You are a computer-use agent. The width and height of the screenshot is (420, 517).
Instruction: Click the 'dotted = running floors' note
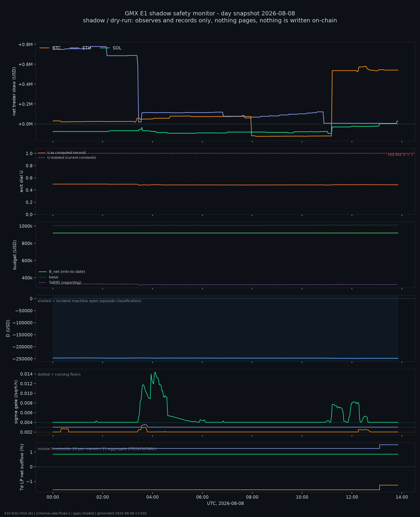click(59, 375)
